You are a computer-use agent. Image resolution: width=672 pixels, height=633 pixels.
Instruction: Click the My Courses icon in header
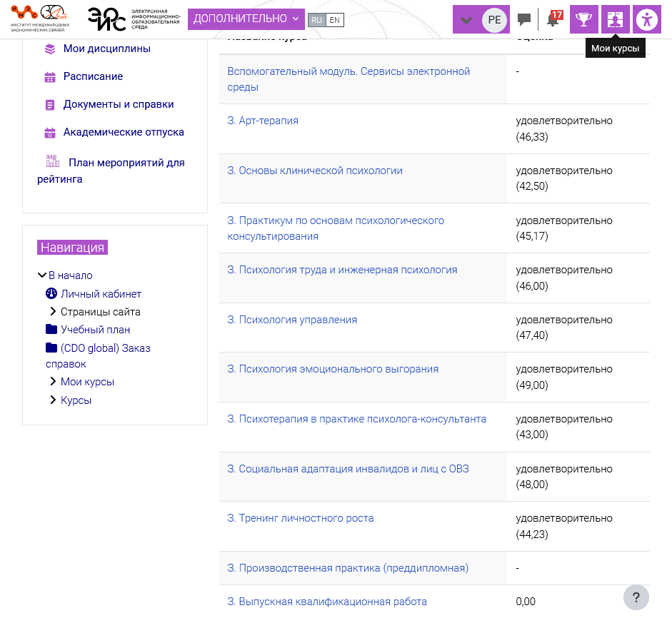616,19
